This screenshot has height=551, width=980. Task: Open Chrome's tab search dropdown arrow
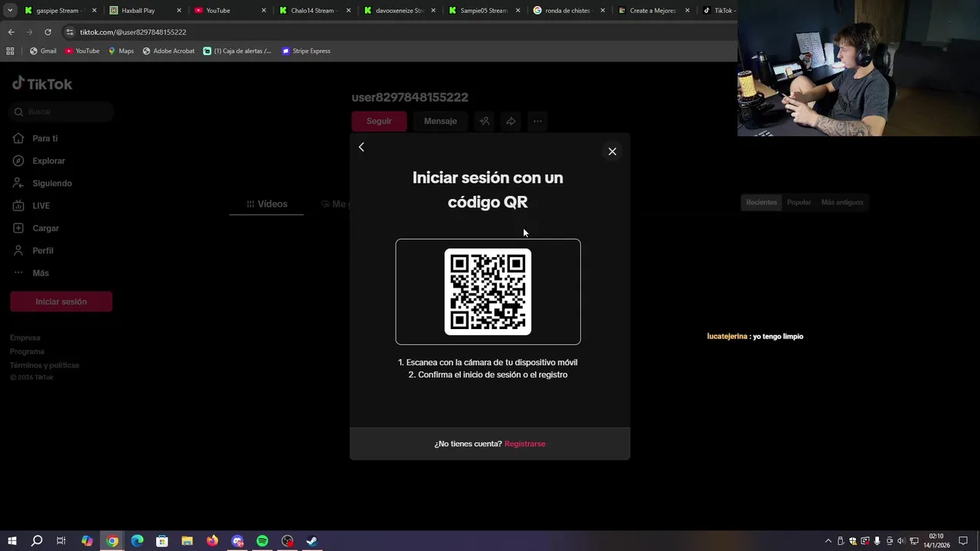[10, 11]
